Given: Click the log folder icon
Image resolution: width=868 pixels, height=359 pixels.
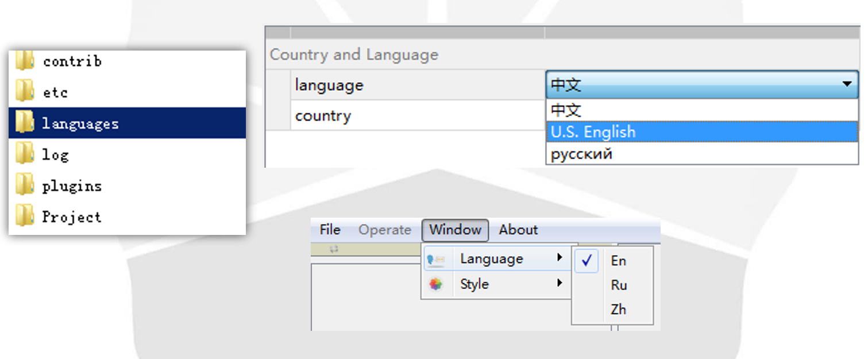Looking at the screenshot, I should (x=25, y=154).
